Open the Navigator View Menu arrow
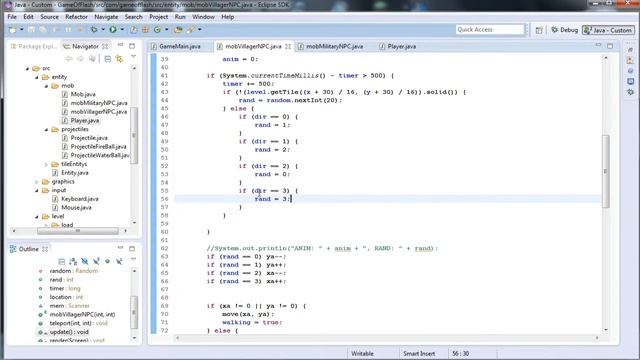The image size is (640, 360). pos(133,57)
